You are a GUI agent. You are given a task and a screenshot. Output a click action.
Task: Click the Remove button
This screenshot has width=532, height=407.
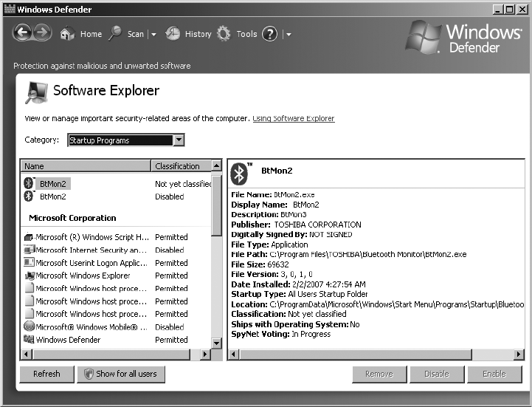(379, 374)
